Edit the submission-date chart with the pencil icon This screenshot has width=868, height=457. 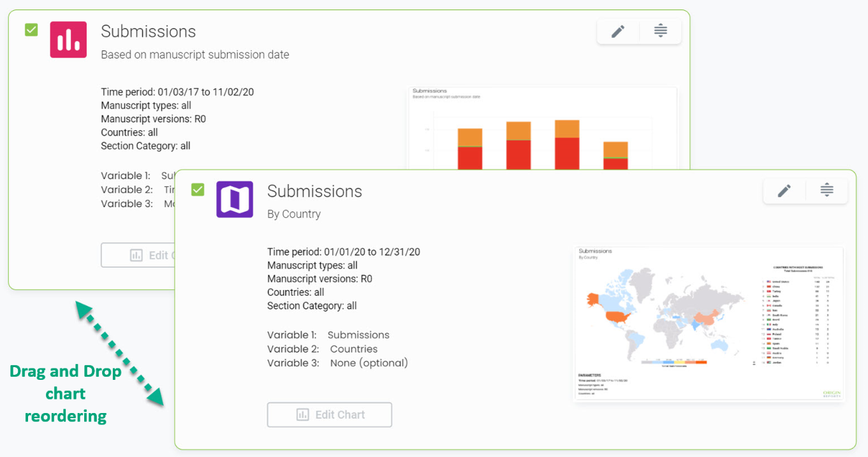(x=618, y=31)
